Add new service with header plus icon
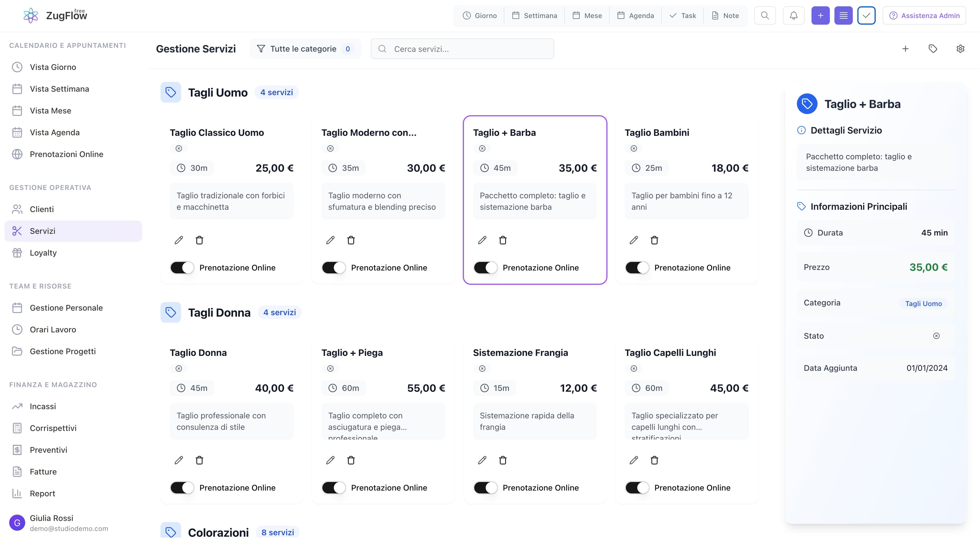The image size is (980, 541). coord(905,49)
